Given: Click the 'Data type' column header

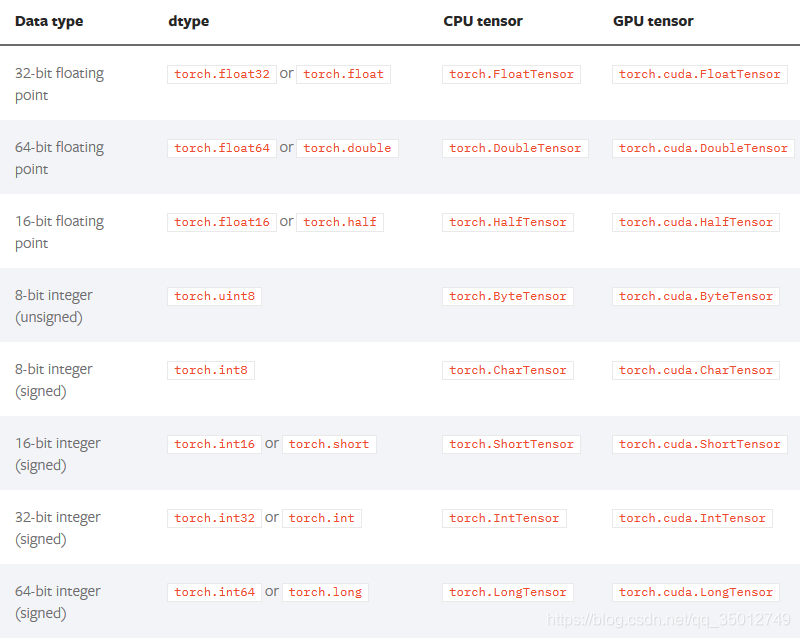Looking at the screenshot, I should [49, 21].
